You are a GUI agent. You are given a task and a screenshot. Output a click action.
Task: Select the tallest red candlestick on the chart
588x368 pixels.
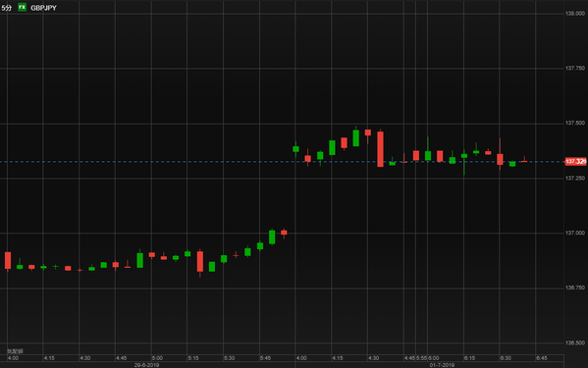[380, 149]
